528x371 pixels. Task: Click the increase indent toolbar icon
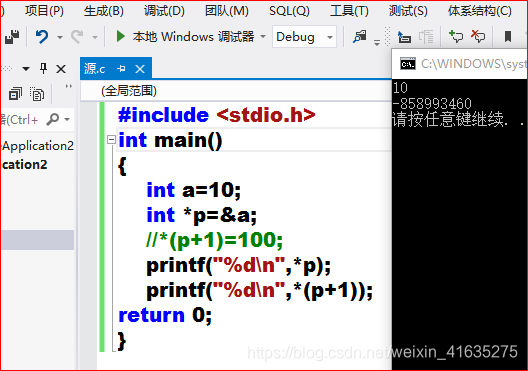404,36
